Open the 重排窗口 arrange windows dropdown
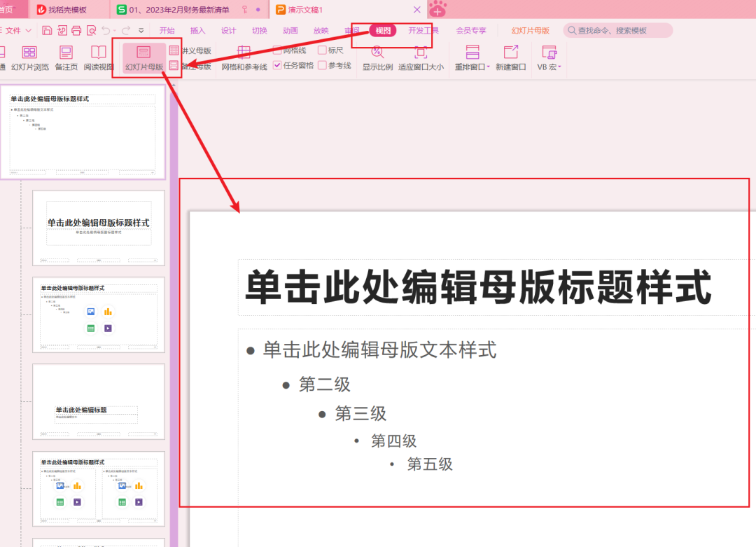Image resolution: width=756 pixels, height=547 pixels. coord(472,58)
